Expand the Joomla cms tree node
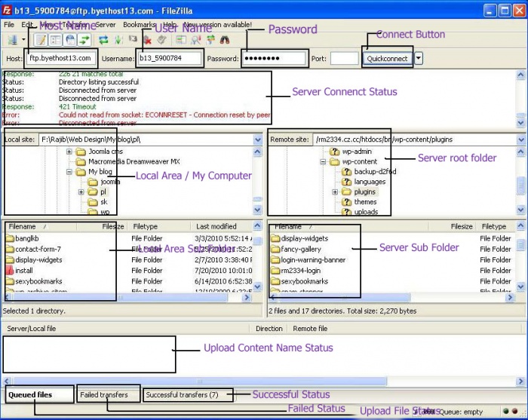 point(69,152)
